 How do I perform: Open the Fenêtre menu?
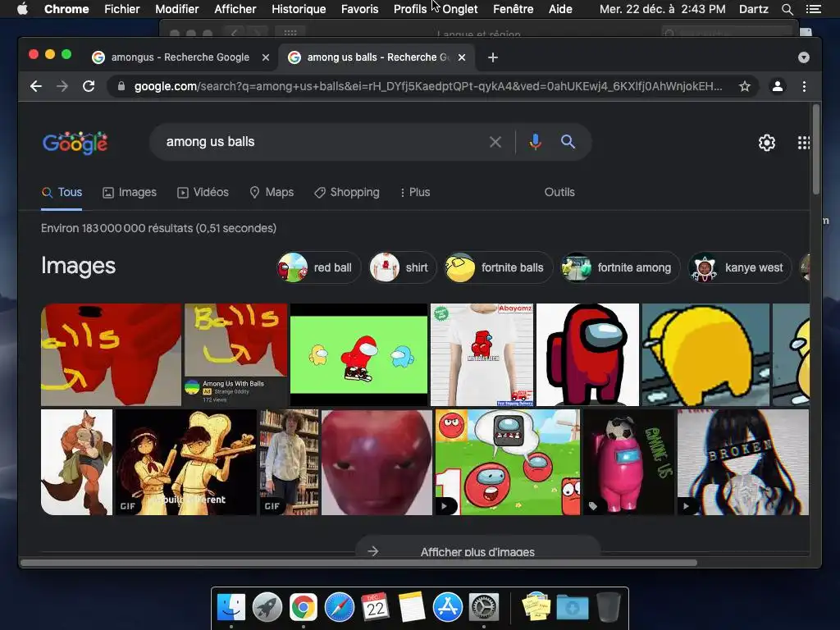pos(514,9)
